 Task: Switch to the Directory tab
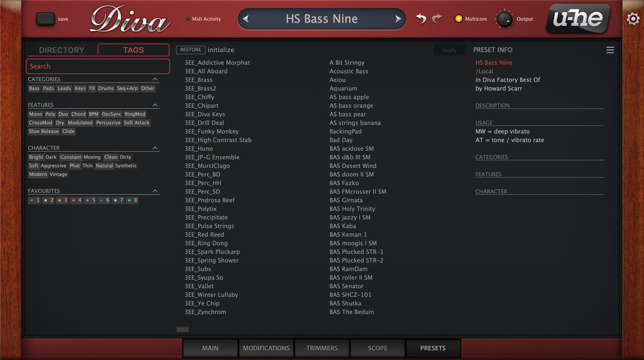click(x=62, y=50)
